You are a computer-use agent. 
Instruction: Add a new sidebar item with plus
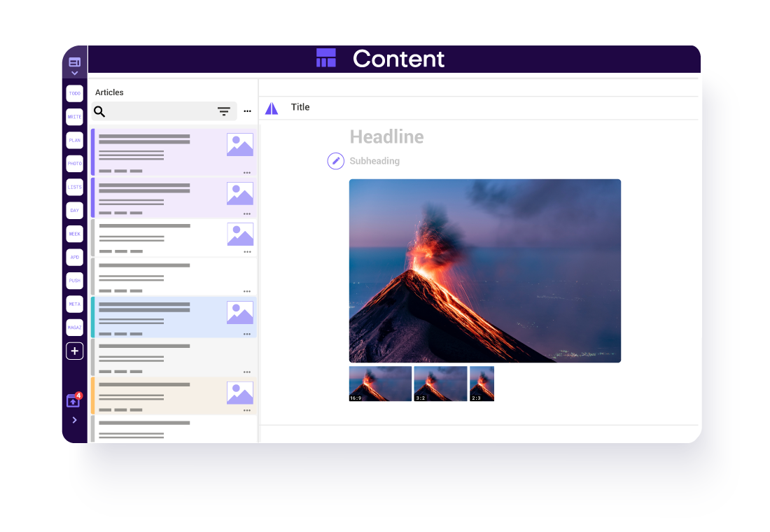[74, 351]
